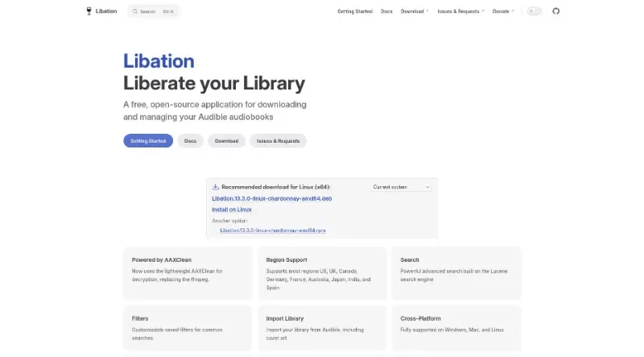Open the Install on Linux link
The height and width of the screenshot is (357, 644).
[232, 210]
